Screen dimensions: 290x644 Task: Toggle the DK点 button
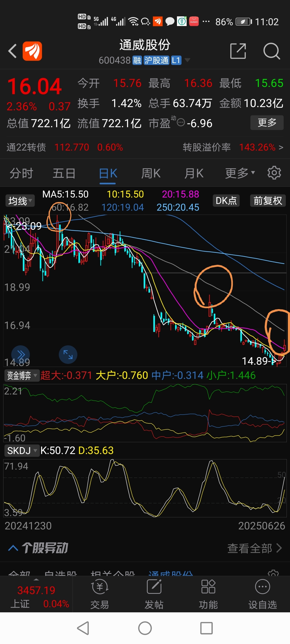click(x=226, y=201)
